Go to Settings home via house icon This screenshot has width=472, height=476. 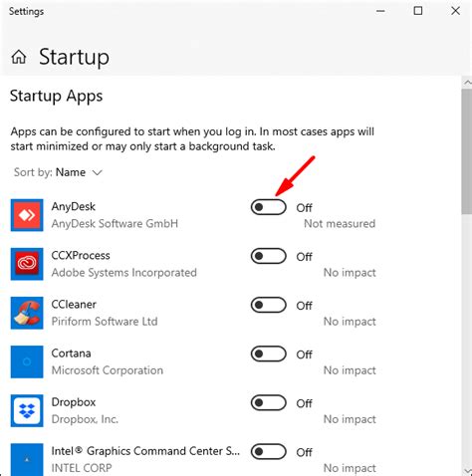tap(19, 57)
